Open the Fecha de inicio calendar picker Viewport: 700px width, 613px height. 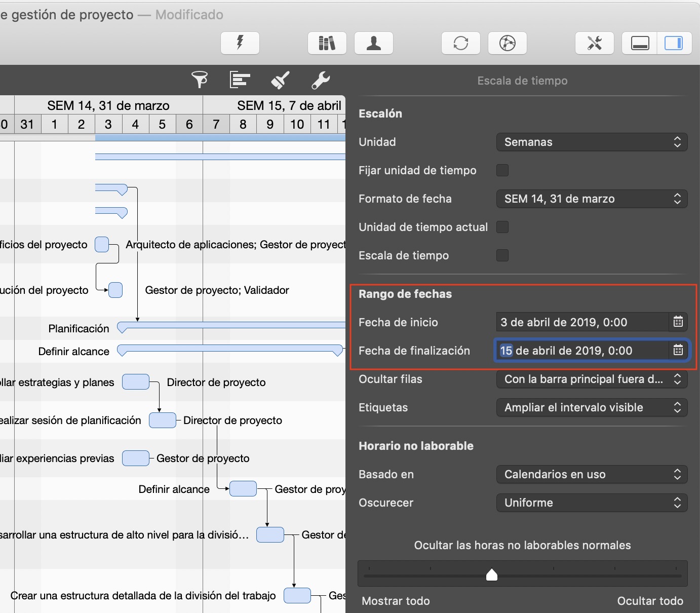(678, 322)
